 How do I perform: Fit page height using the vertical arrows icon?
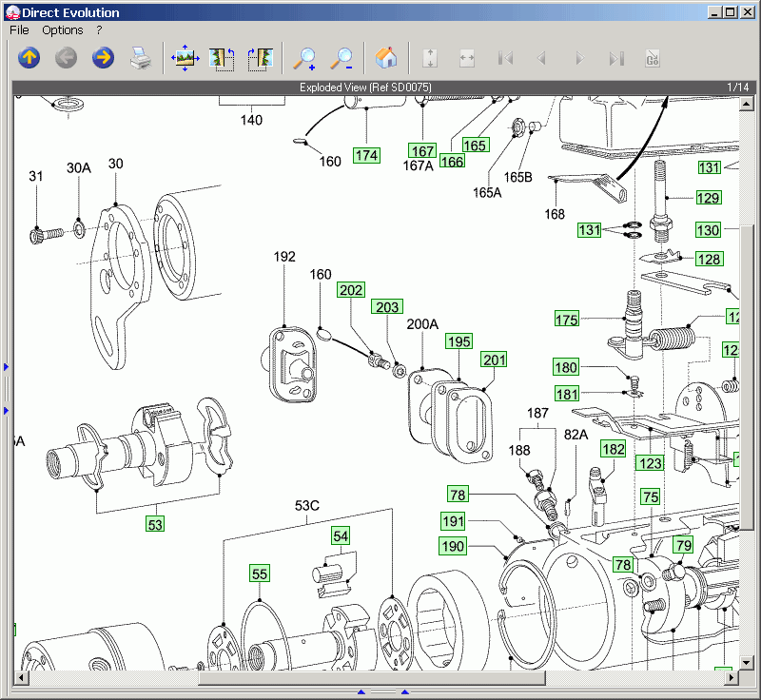[429, 58]
